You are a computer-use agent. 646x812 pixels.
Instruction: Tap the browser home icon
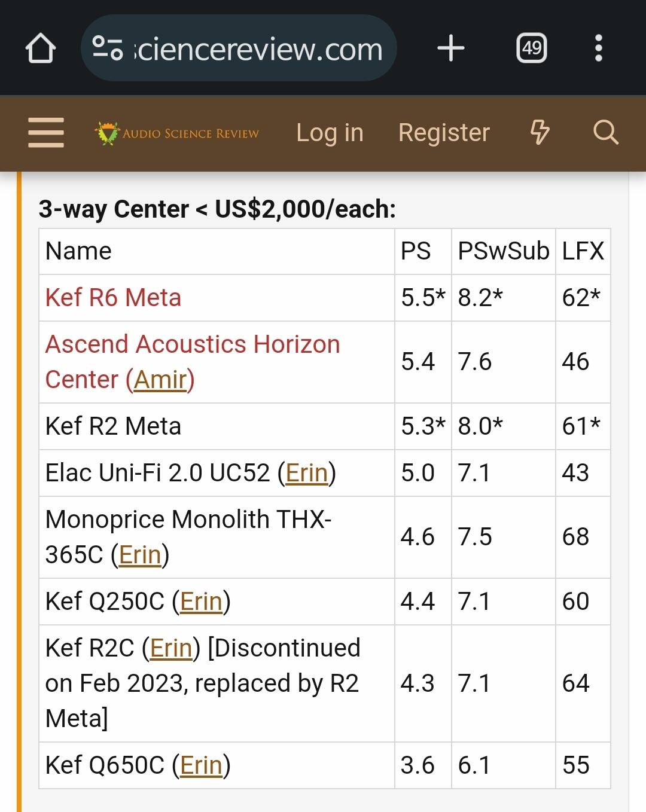[x=41, y=48]
